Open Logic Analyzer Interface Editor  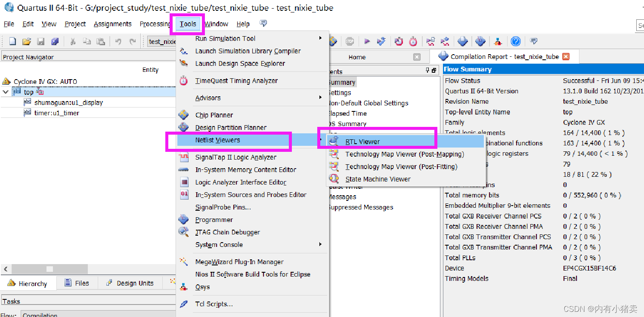click(x=253, y=182)
